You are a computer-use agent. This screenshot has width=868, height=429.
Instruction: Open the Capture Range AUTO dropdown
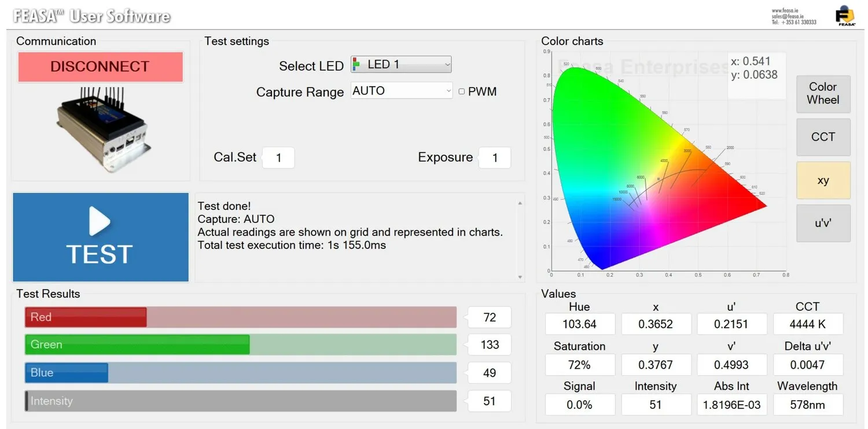click(x=402, y=90)
